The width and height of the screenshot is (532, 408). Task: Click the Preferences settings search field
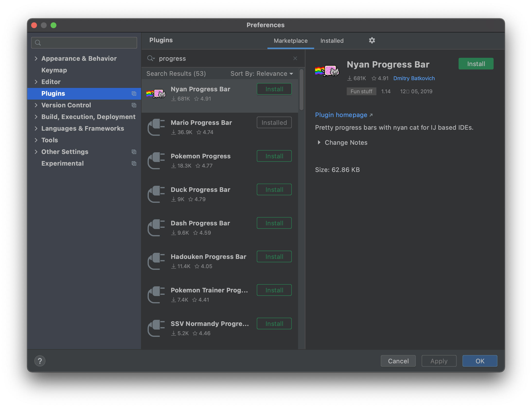84,43
